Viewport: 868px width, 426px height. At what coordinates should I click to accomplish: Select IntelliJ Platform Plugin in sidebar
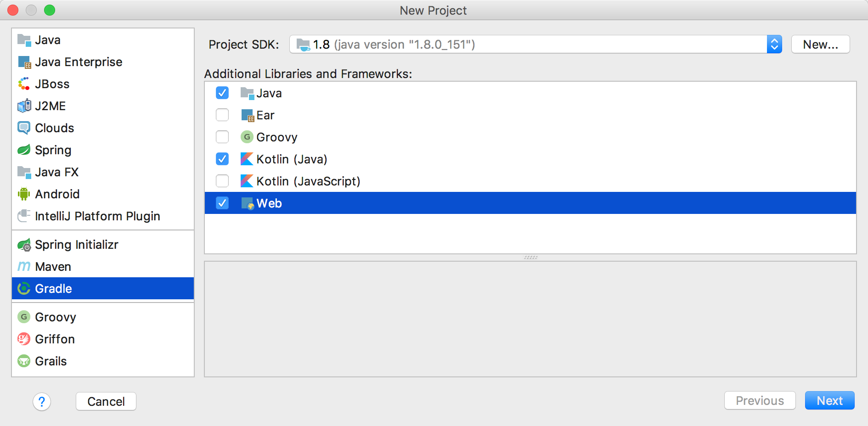(x=103, y=216)
